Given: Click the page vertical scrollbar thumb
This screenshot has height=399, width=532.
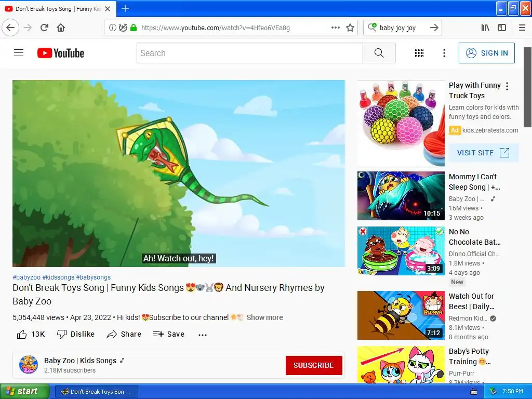Looking at the screenshot, I should point(528,87).
